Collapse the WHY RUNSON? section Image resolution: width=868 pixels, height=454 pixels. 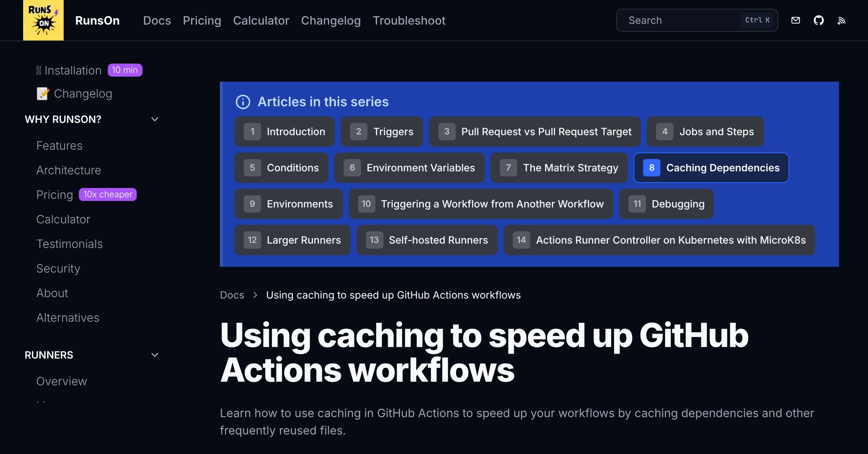pyautogui.click(x=155, y=119)
